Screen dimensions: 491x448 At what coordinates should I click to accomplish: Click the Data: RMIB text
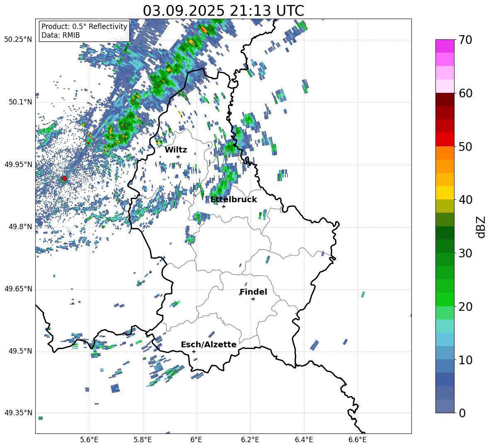(61, 35)
